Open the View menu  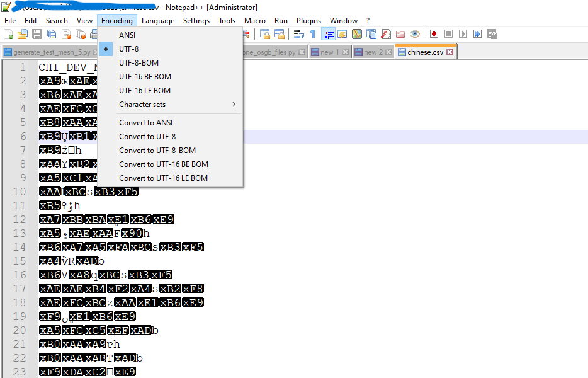84,21
